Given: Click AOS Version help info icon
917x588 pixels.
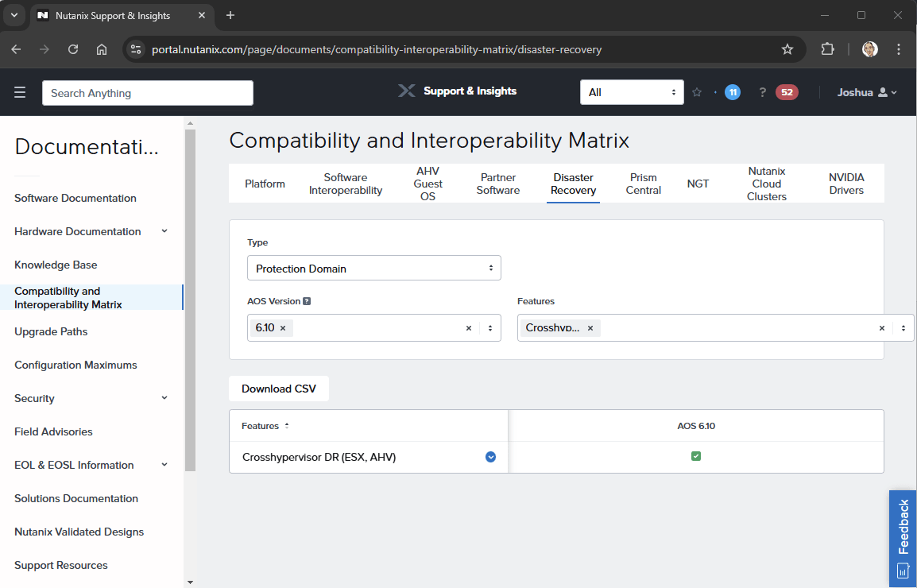Looking at the screenshot, I should pyautogui.click(x=307, y=301).
